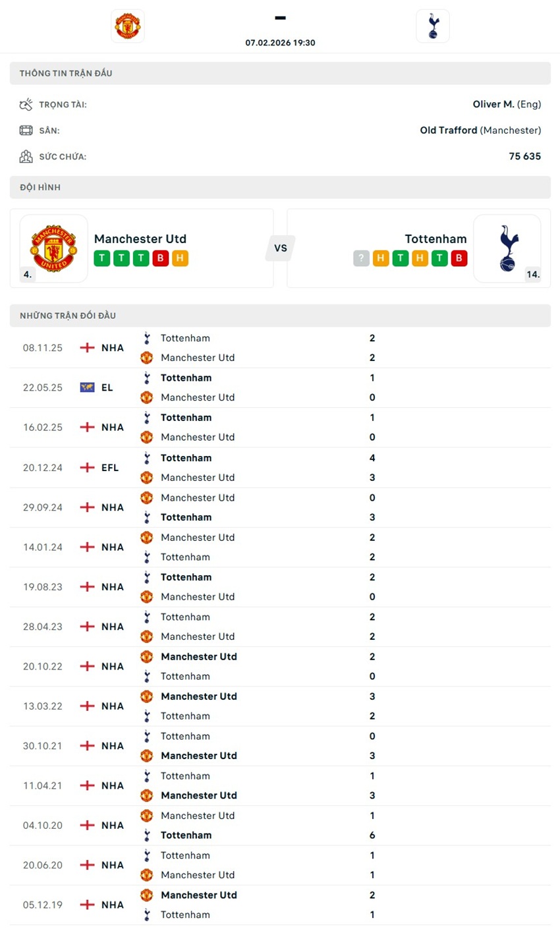
Task: Click the Manchester Utd badge in the 29.09.24 row
Action: [x=147, y=497]
